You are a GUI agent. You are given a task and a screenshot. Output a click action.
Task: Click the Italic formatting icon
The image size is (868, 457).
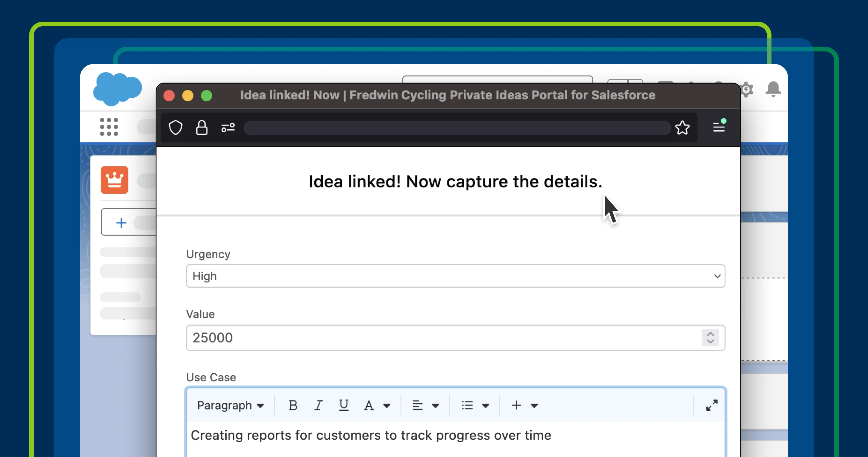pyautogui.click(x=318, y=405)
